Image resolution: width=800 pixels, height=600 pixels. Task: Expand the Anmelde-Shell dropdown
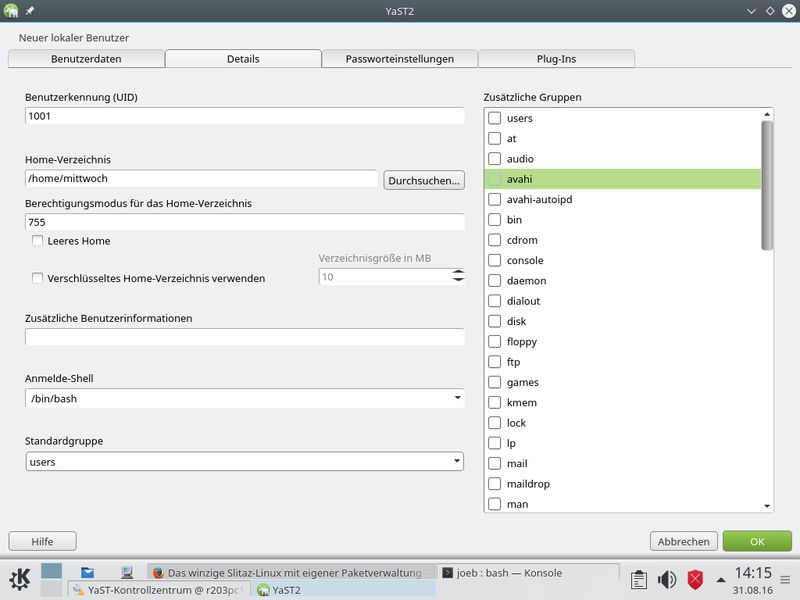coord(244,398)
